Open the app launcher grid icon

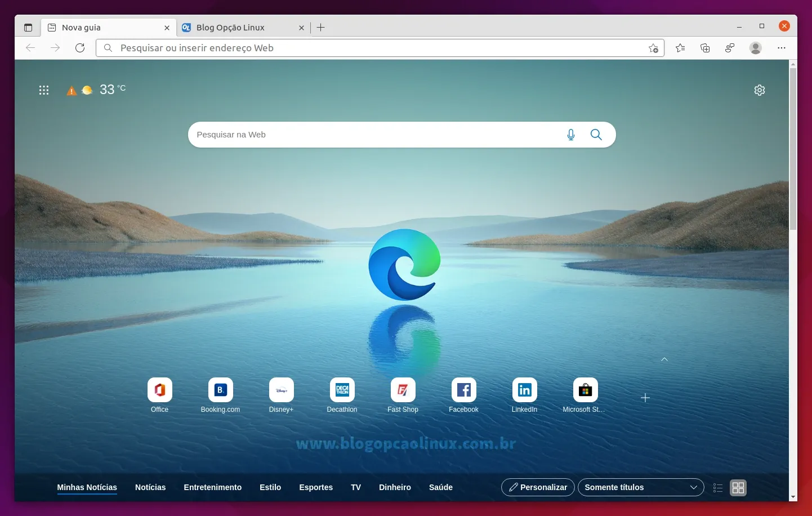coord(44,90)
